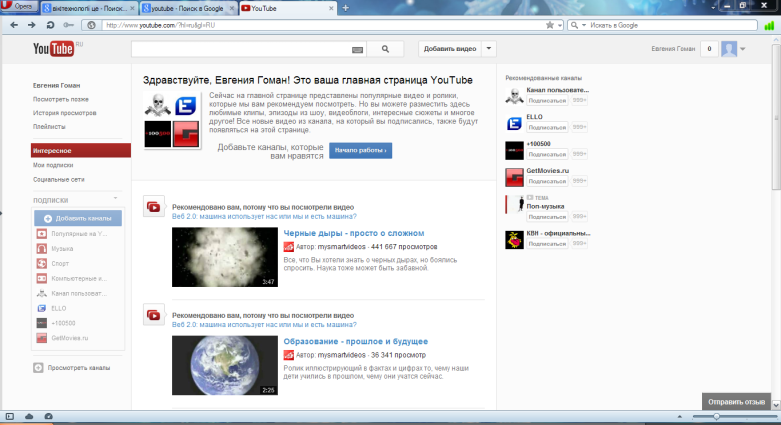Screen dimensions: 781x425
Task: Click the notification count box showing 0
Action: click(709, 49)
